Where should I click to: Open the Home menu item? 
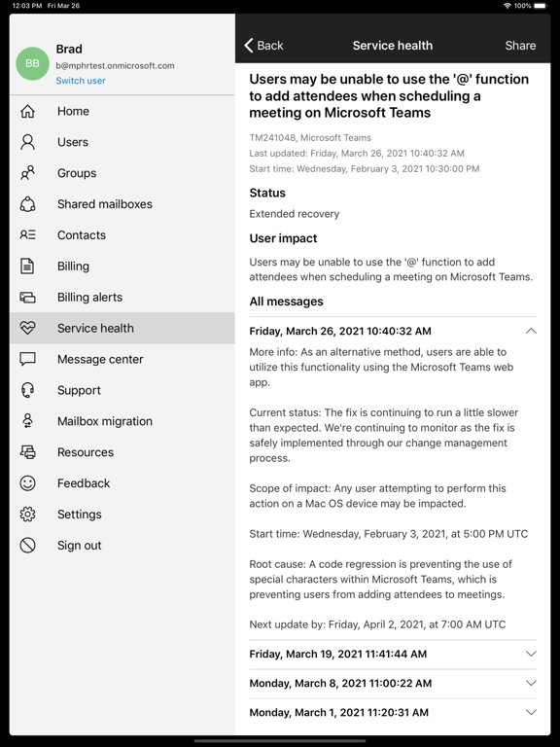(x=122, y=111)
